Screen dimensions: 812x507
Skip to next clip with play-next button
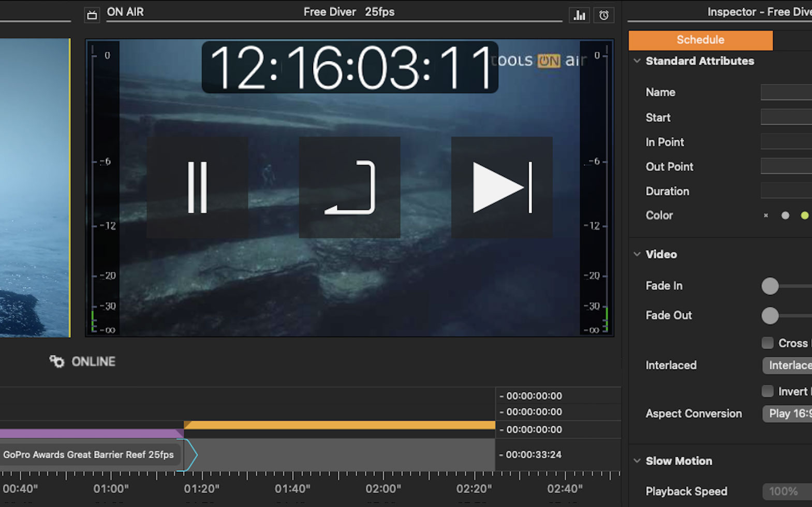coord(501,187)
